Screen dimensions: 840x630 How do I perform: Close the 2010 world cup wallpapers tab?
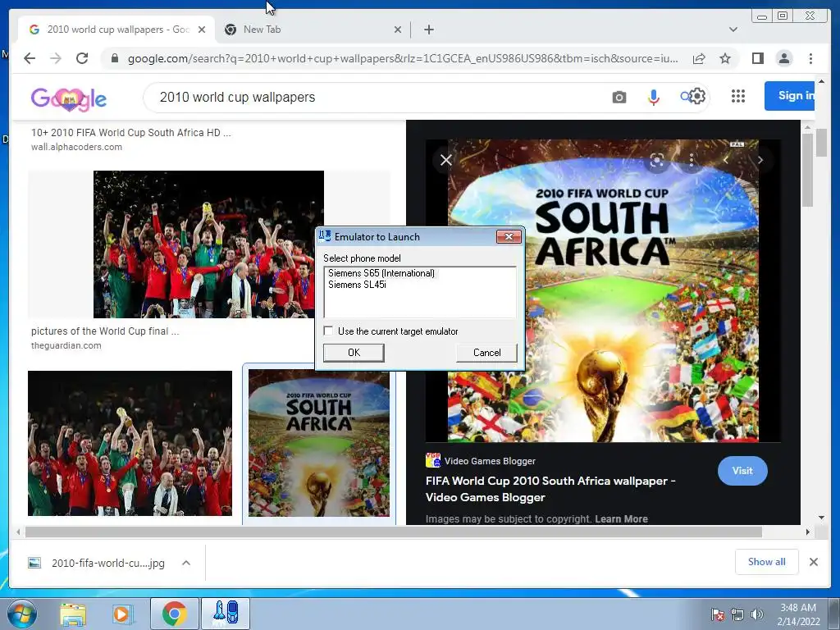202,30
